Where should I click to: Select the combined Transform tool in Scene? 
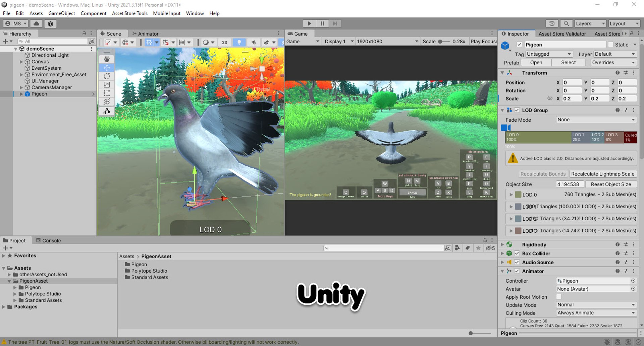107,102
